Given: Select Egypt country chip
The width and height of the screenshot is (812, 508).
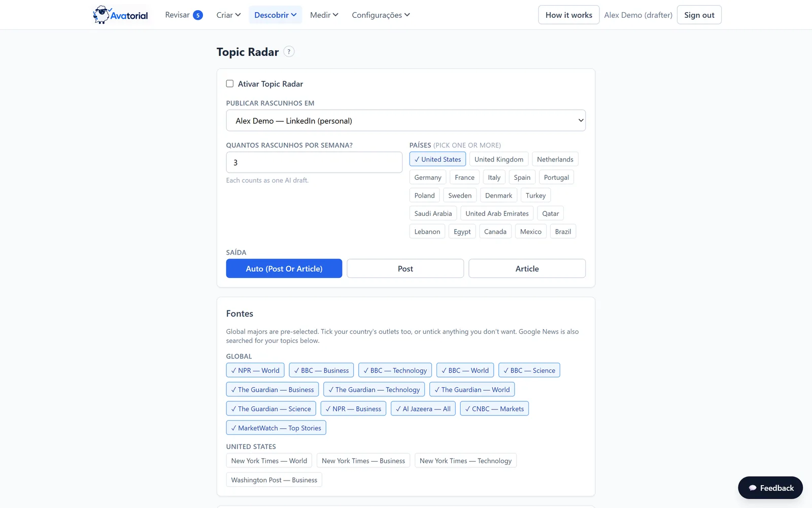Looking at the screenshot, I should pos(462,232).
